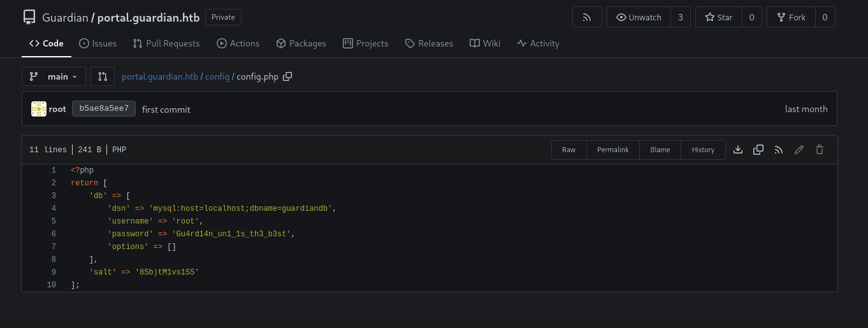The width and height of the screenshot is (868, 328).
Task: Switch to the Issues tab
Action: coord(98,43)
